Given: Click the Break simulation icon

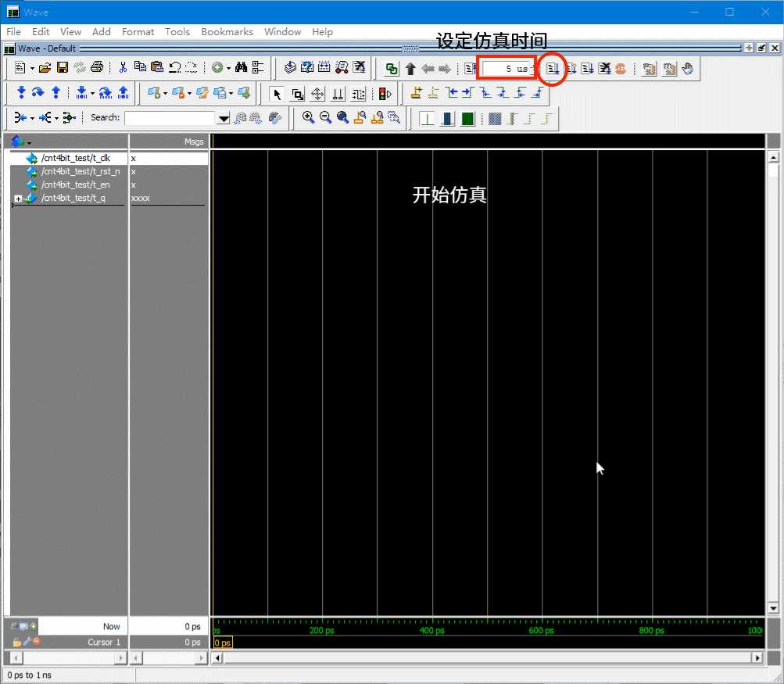Looking at the screenshot, I should point(604,69).
